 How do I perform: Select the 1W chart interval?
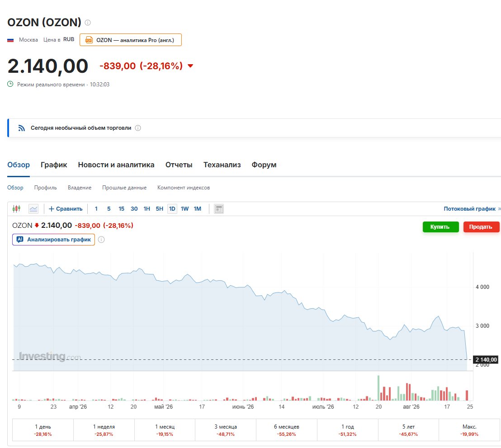[x=184, y=209]
